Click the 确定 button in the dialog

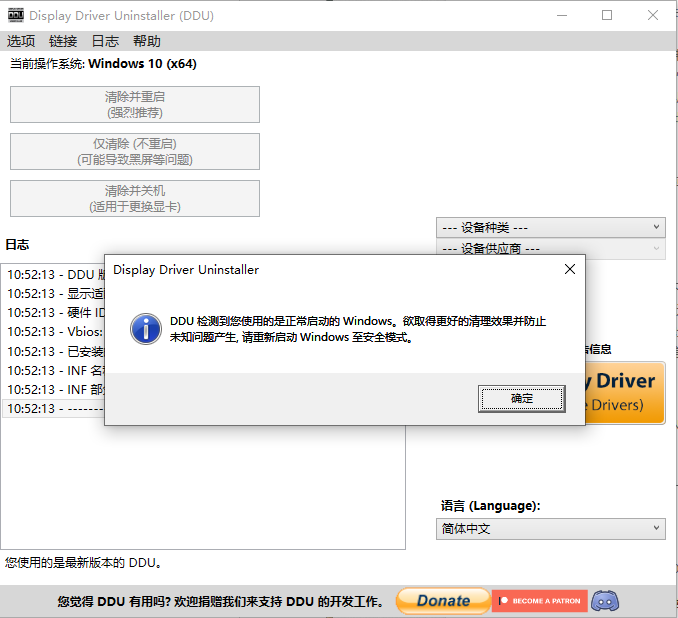click(x=521, y=398)
